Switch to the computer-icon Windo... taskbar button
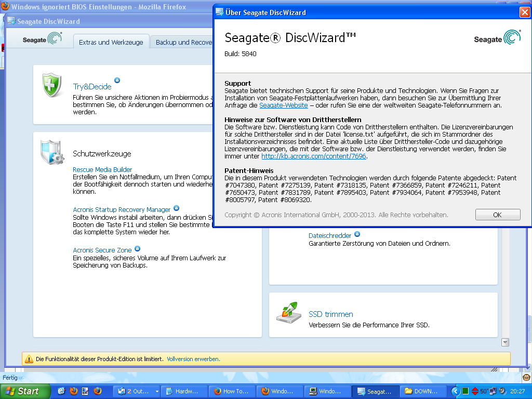 327,391
